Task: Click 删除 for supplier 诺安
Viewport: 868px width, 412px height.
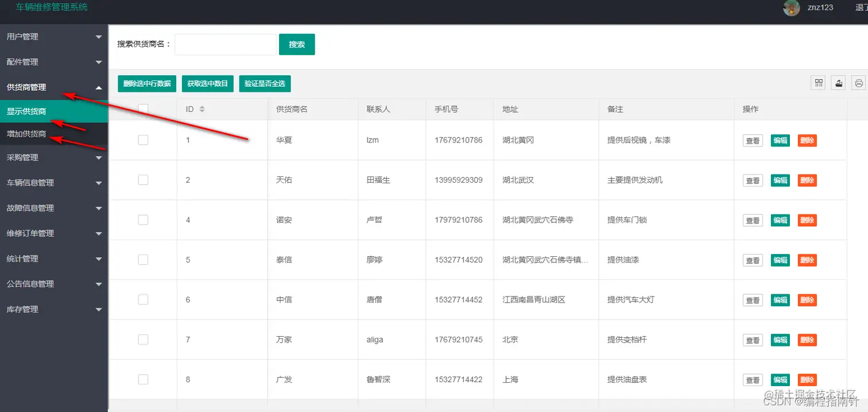Action: (x=807, y=220)
